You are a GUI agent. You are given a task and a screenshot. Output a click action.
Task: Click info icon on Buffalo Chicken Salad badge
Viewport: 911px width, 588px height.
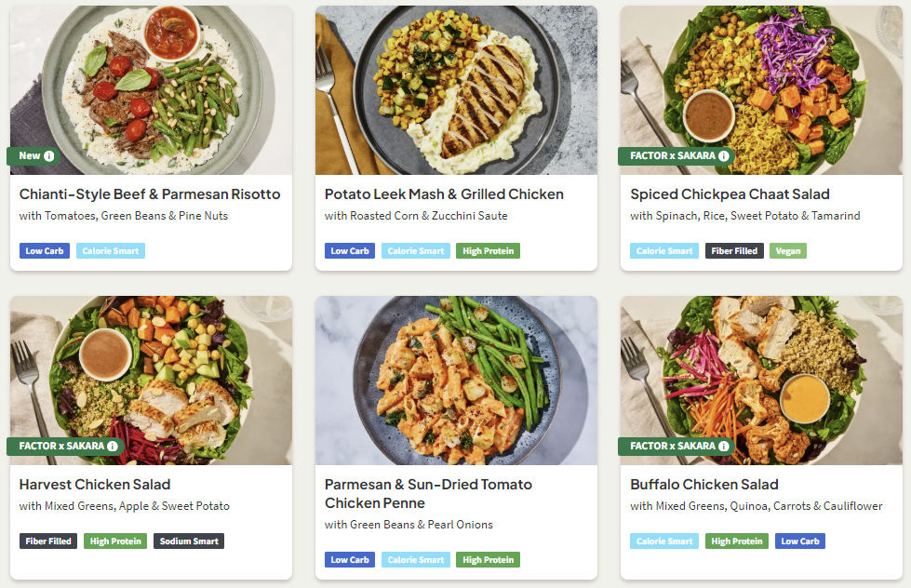(723, 447)
